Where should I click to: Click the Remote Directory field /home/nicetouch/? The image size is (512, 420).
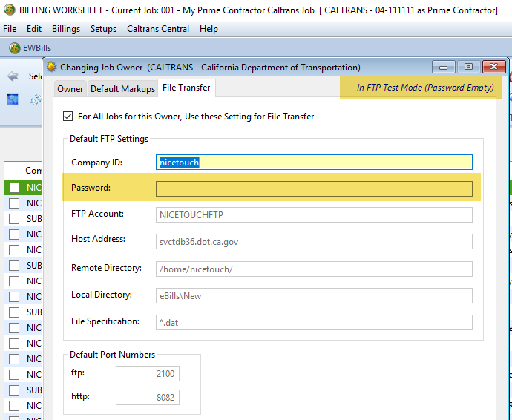(x=314, y=269)
